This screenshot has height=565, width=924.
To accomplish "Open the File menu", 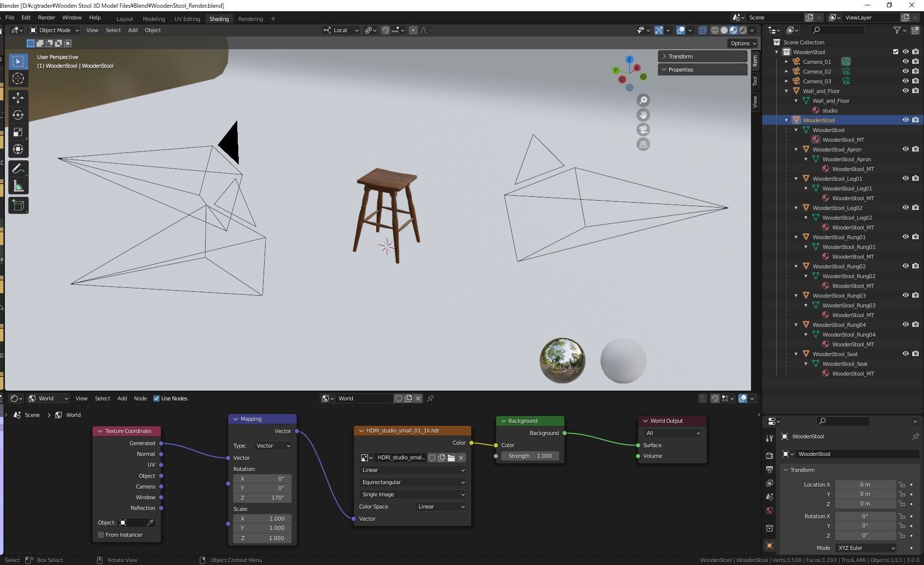I will (x=10, y=18).
